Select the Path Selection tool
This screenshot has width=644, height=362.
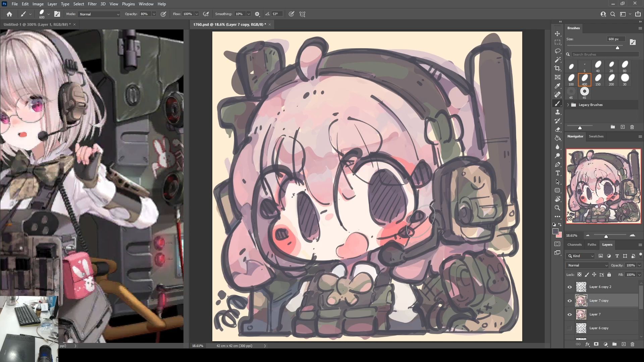tap(557, 182)
